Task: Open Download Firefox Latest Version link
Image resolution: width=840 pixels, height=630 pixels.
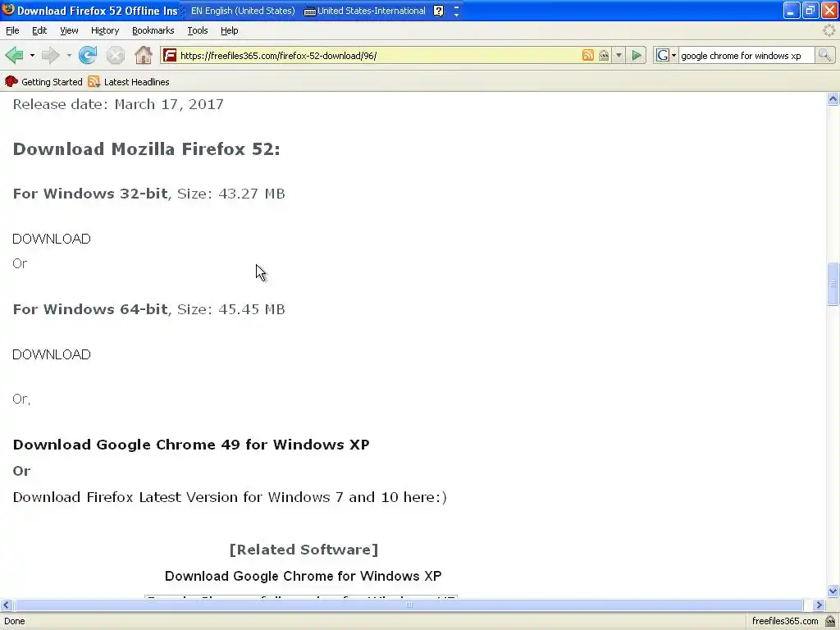Action: coord(230,497)
